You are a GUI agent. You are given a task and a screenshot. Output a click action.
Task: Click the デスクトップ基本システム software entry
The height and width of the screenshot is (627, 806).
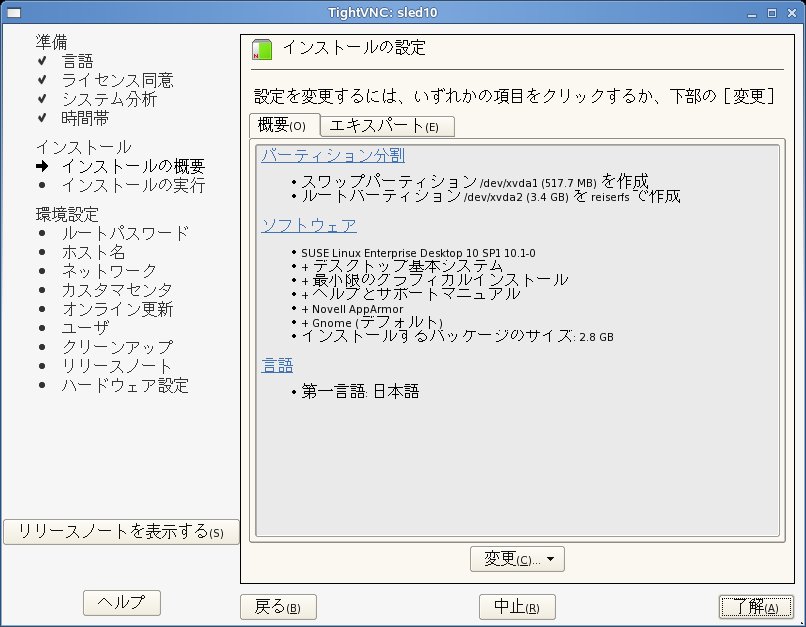(402, 266)
